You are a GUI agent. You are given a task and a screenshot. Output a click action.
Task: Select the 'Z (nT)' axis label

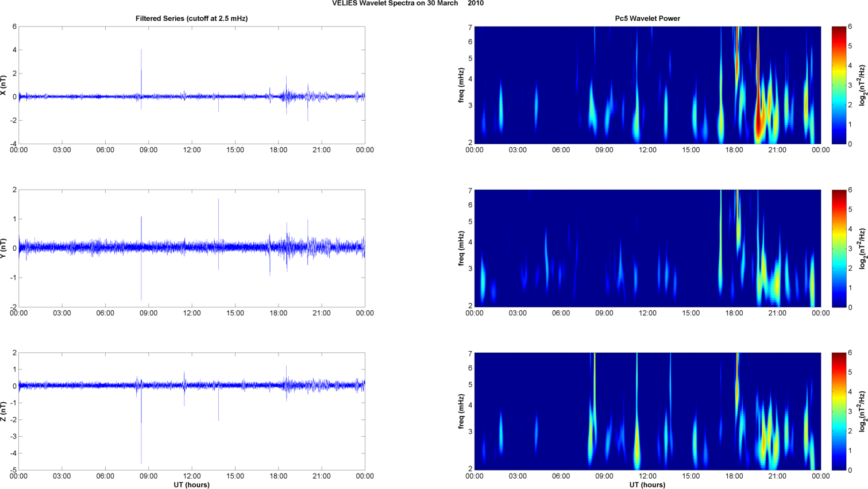pyautogui.click(x=4, y=411)
